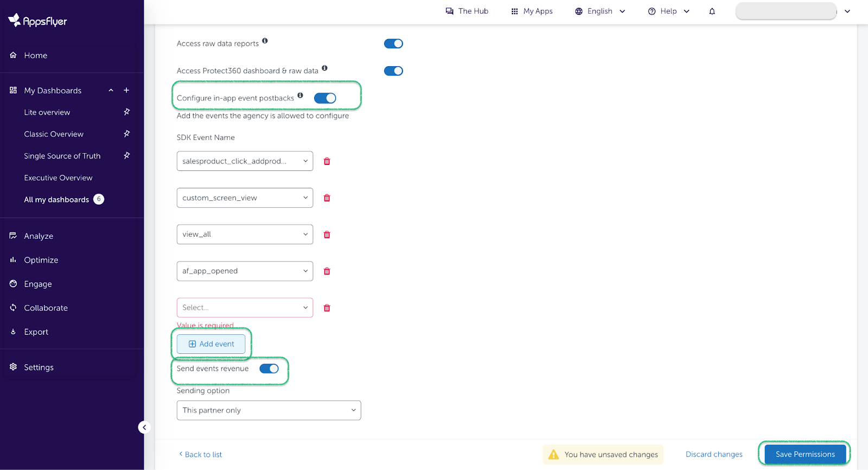
Task: Open the Help menu in top bar
Action: [x=668, y=11]
